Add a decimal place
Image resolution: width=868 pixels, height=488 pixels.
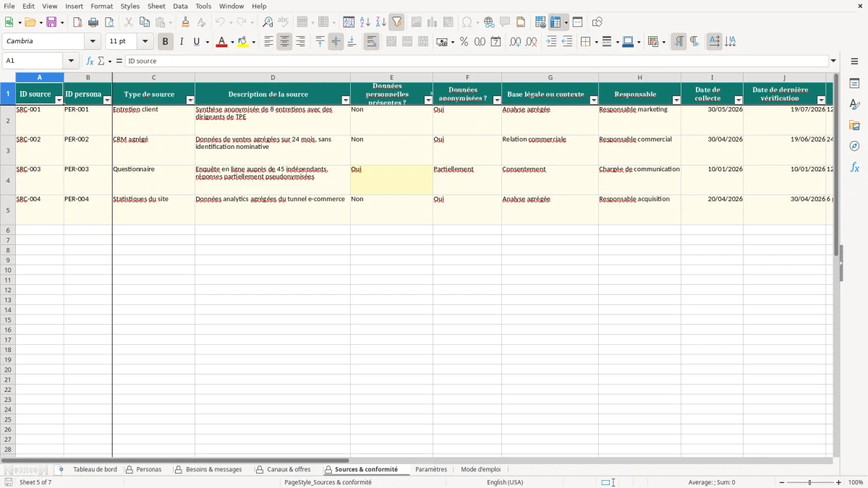[x=515, y=42]
